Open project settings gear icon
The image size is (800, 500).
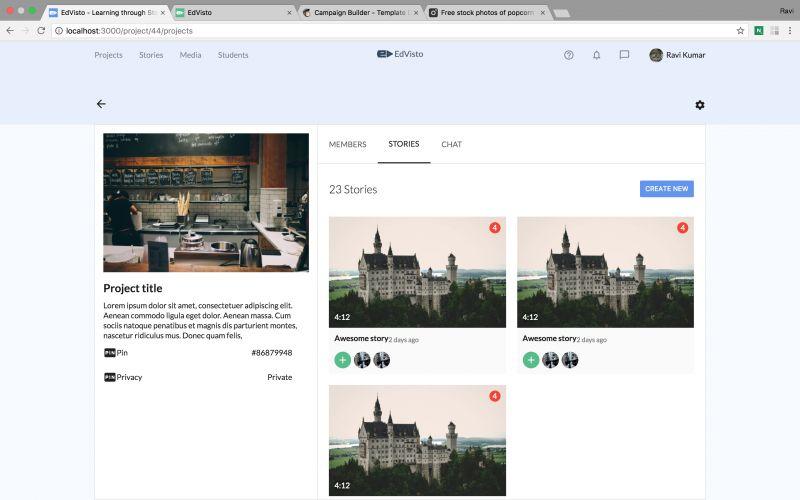click(700, 105)
